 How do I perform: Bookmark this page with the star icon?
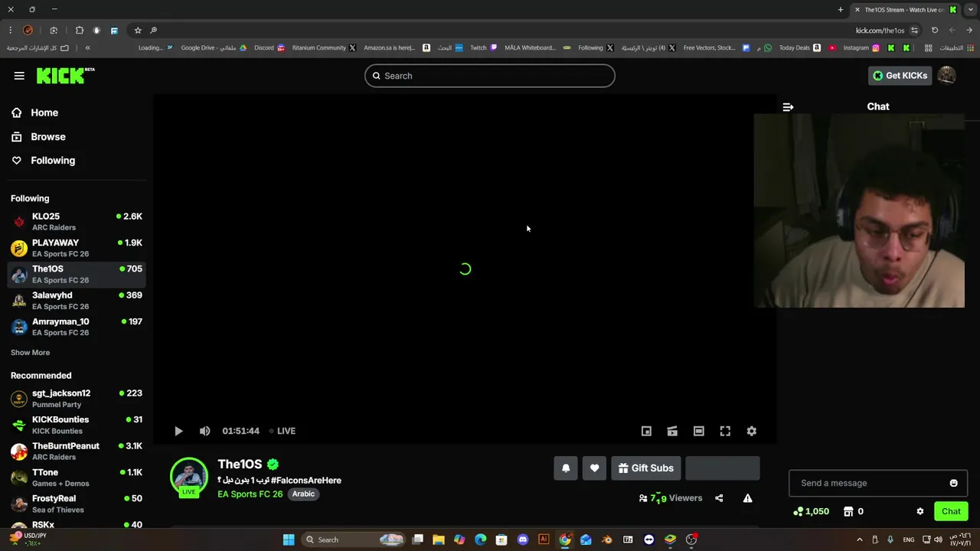pyautogui.click(x=138, y=30)
